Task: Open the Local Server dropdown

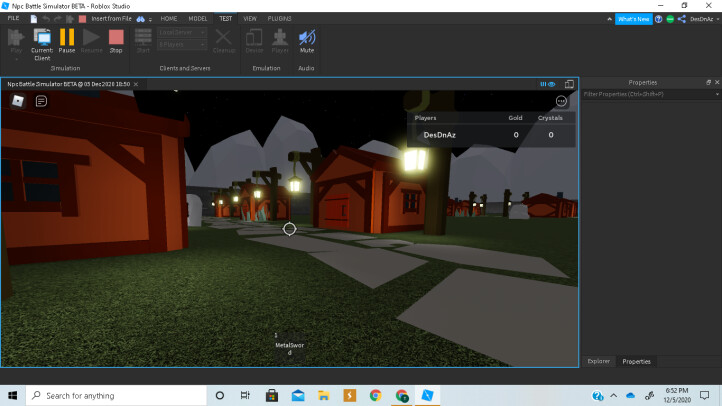Action: pyautogui.click(x=182, y=33)
